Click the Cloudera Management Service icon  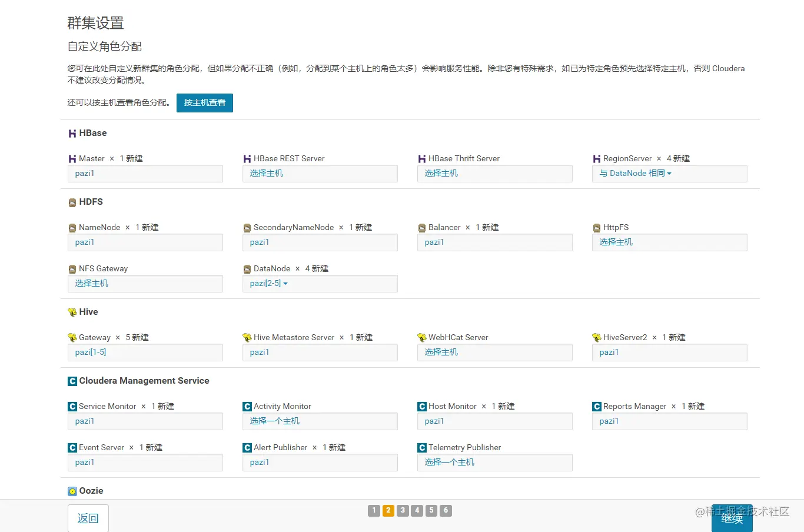[72, 381]
